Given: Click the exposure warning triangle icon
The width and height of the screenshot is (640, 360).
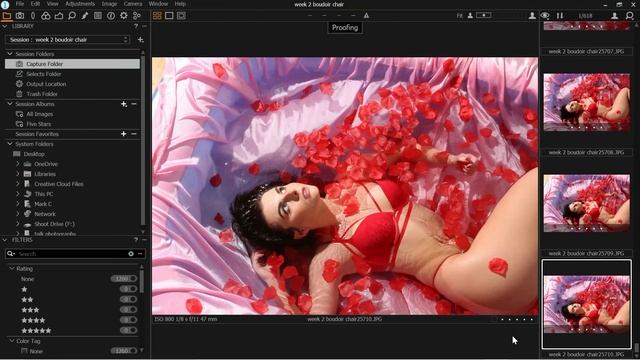Looking at the screenshot, I should 366,16.
